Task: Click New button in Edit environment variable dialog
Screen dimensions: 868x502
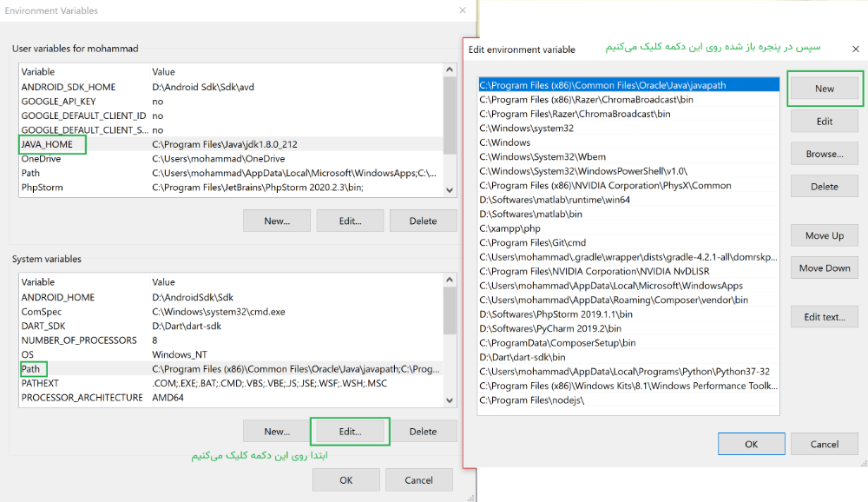Action: click(825, 89)
